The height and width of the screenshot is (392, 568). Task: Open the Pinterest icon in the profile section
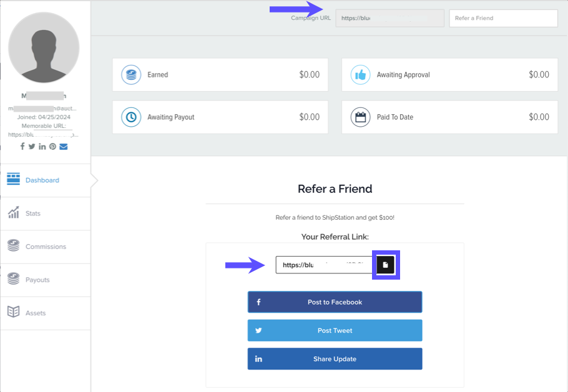pos(53,146)
